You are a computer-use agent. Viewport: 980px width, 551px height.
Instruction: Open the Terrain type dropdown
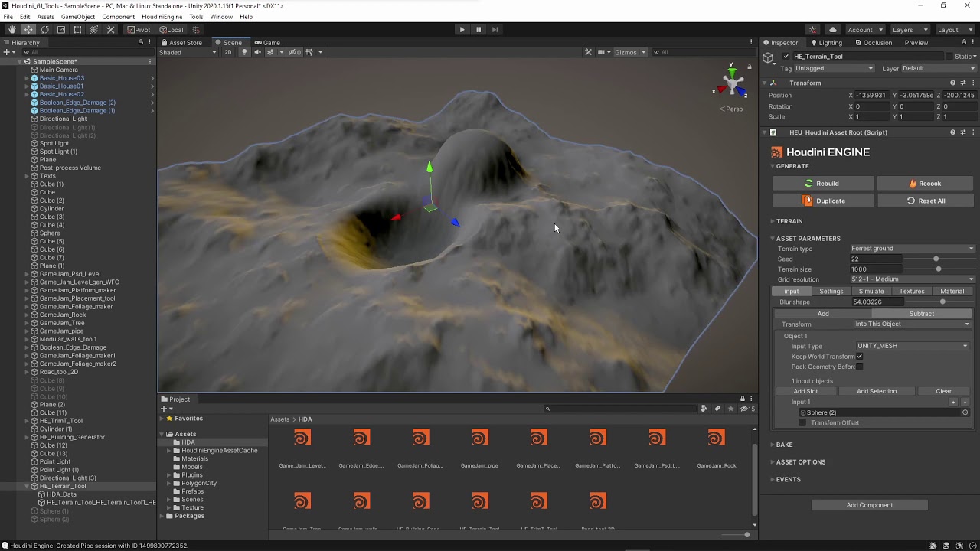click(x=912, y=249)
